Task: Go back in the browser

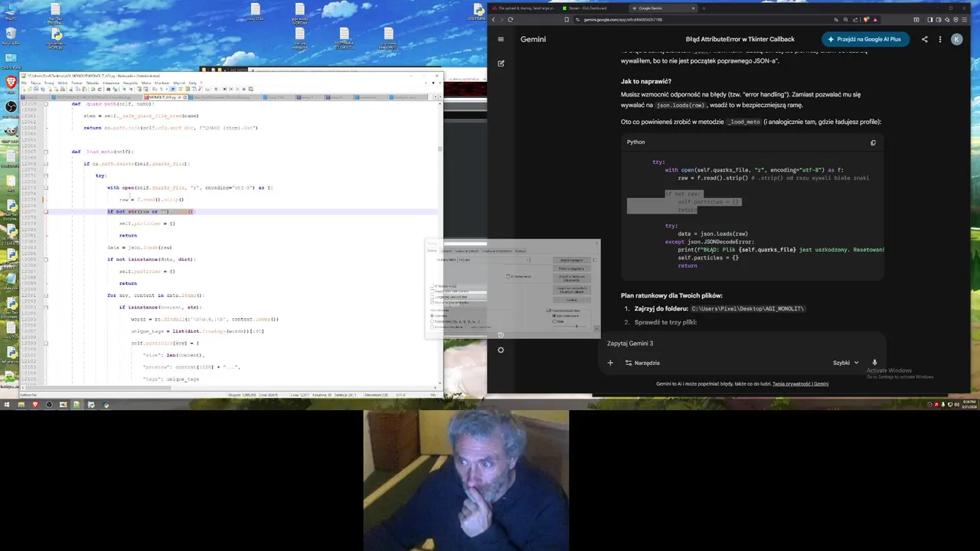Action: [494, 19]
